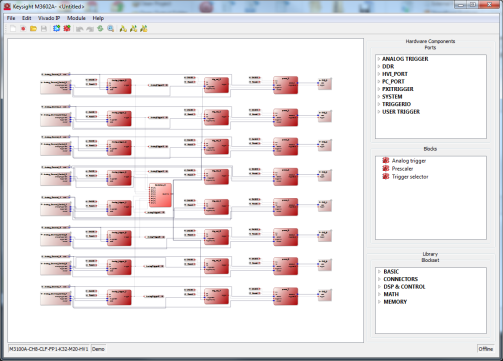Select the Analog trigger block icon
Image resolution: width=503 pixels, height=361 pixels.
[386, 160]
